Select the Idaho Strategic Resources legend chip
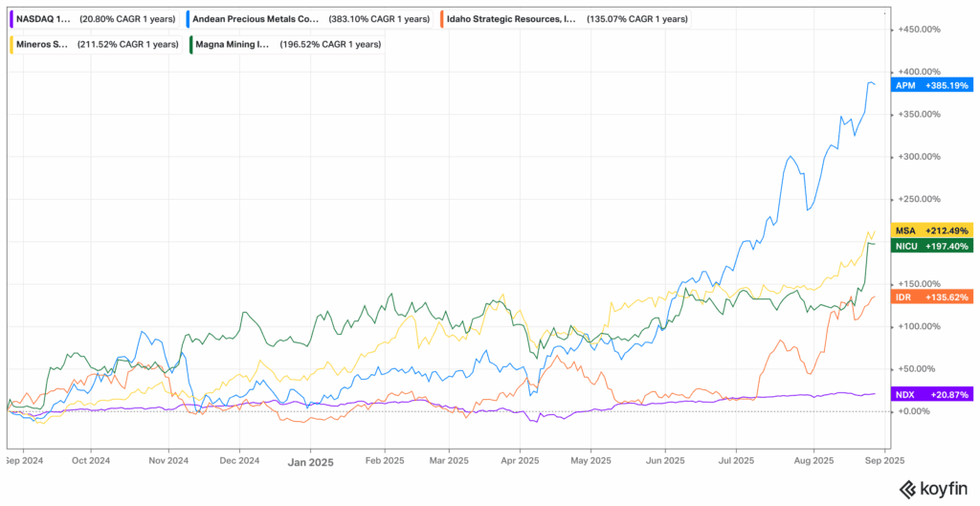This screenshot has width=980, height=506. (566, 19)
